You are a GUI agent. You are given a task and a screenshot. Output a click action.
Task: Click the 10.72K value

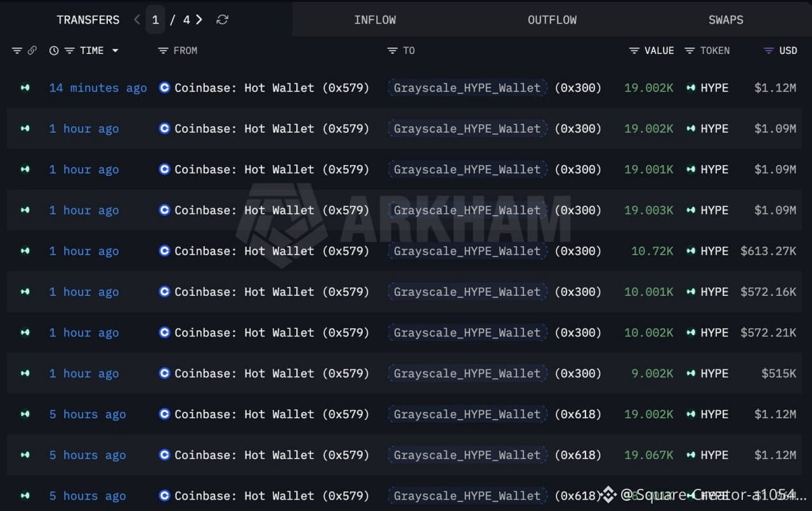[x=652, y=251]
